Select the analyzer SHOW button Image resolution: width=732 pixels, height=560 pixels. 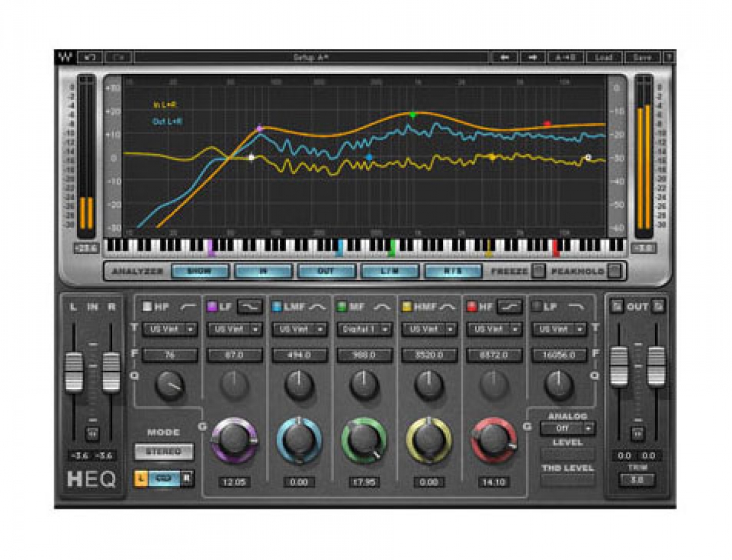(x=200, y=271)
